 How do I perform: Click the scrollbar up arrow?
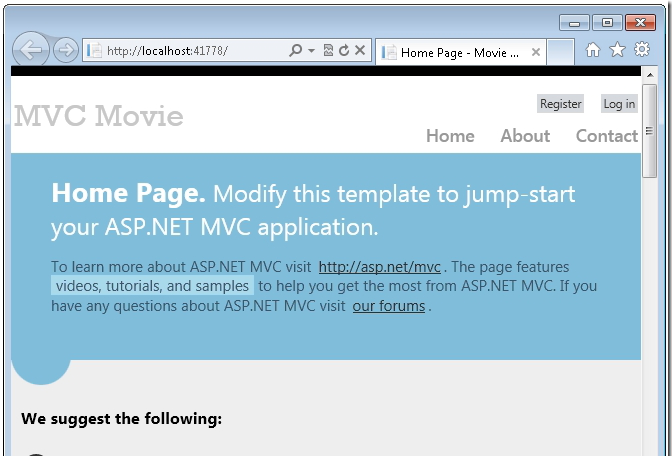point(650,75)
